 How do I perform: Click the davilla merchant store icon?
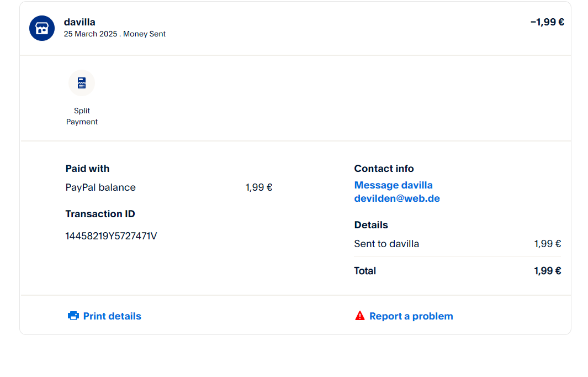[x=42, y=28]
